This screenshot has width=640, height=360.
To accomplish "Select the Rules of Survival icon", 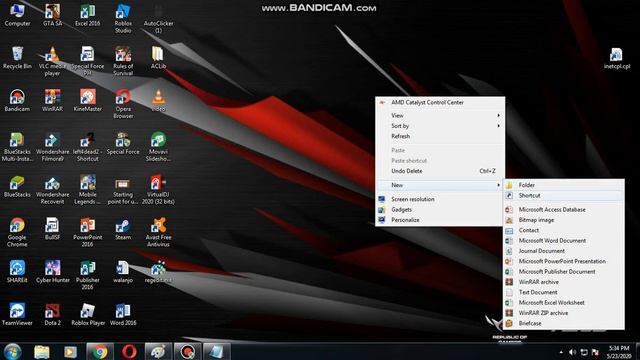I will point(123,61).
